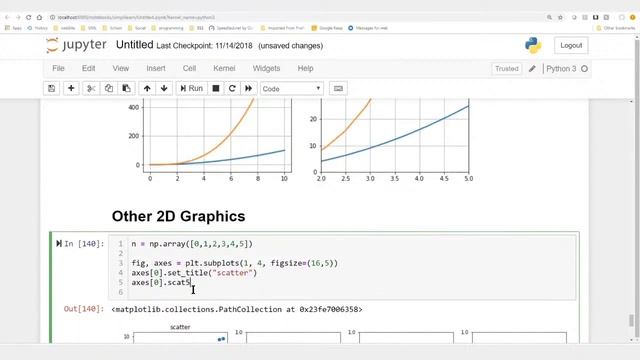Viewport: 640px width, 360px height.
Task: Click code line axes[0].set_title("scatter")
Action: (194, 273)
